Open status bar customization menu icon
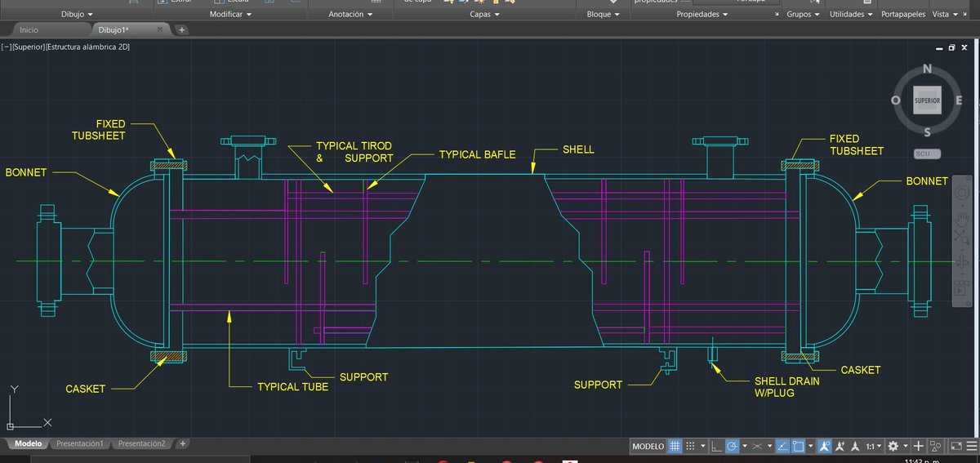 (971, 447)
